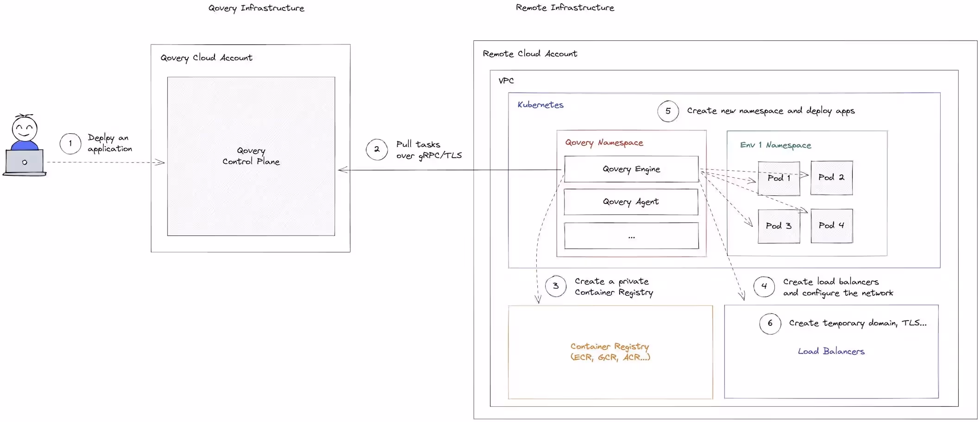
Task: Click Create new namespace and deploy apps text
Action: coord(771,111)
